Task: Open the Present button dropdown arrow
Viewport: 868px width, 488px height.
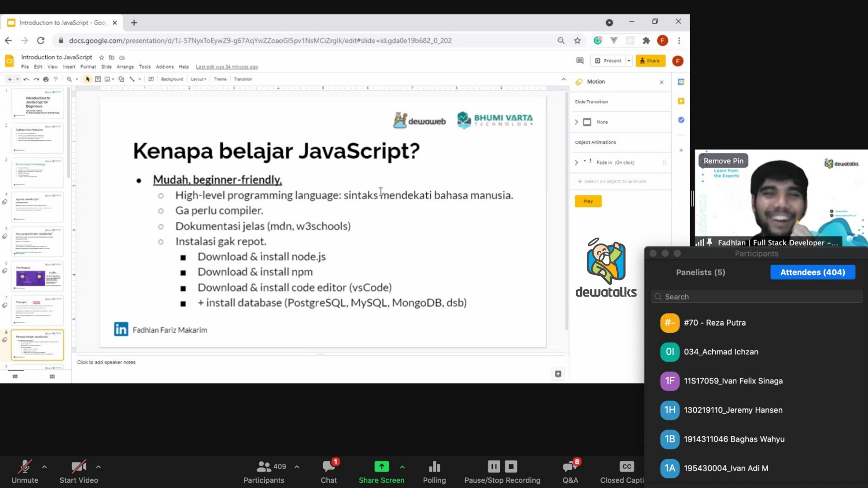Action: (629, 61)
